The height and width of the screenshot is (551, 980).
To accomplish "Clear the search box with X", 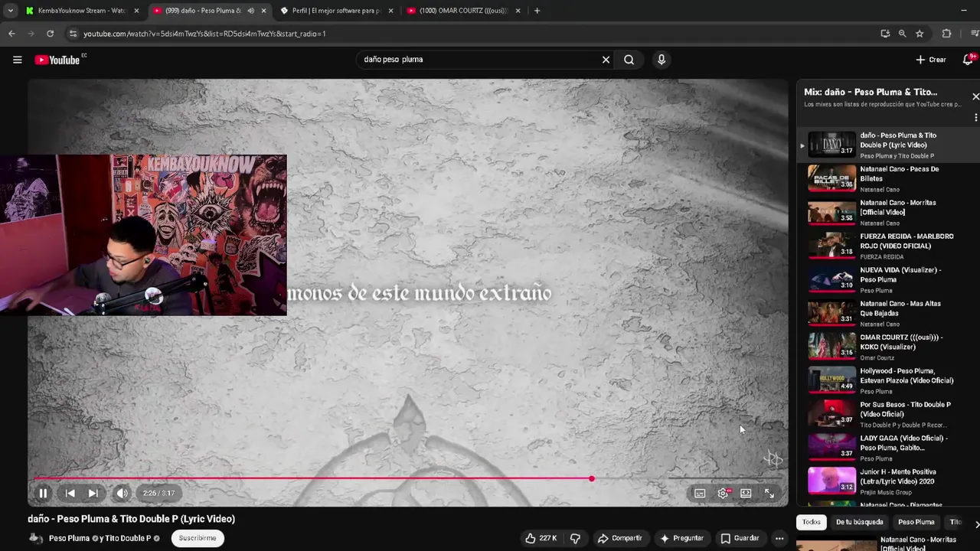I will (x=606, y=60).
